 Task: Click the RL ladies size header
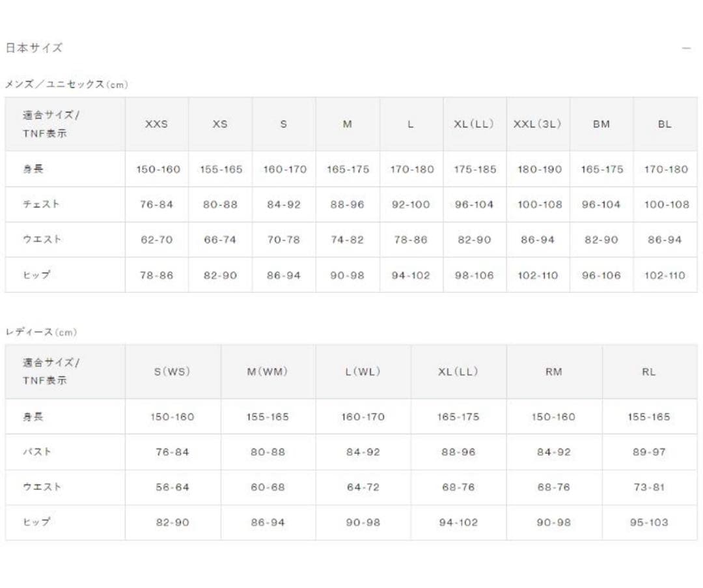649,372
